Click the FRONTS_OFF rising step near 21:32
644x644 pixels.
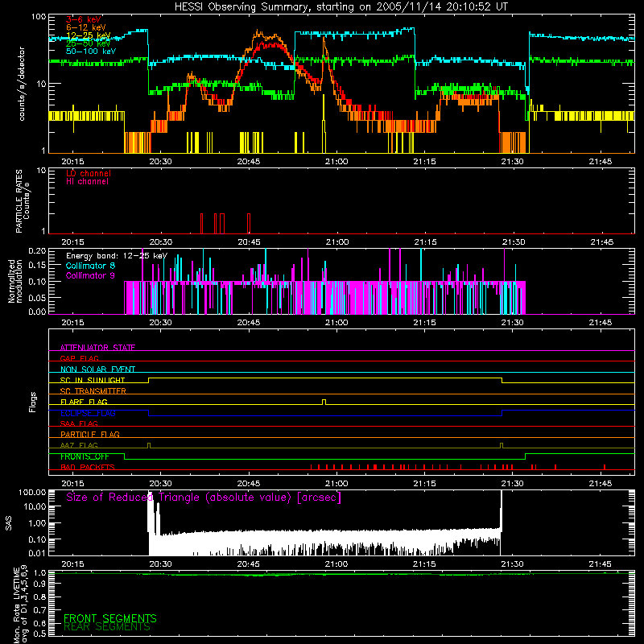[x=526, y=456]
